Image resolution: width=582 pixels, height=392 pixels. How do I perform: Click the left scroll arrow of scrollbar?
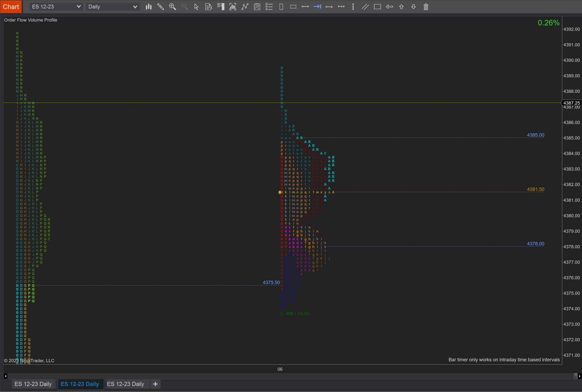(6, 376)
